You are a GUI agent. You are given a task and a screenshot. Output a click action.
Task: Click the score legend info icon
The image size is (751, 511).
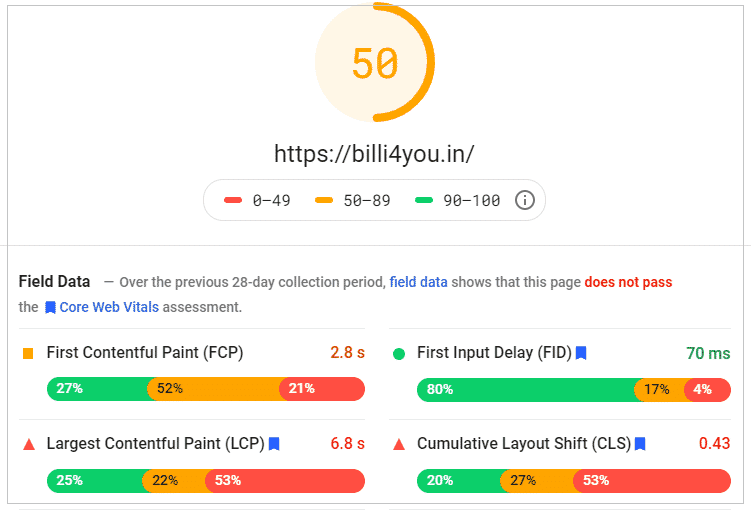point(524,200)
